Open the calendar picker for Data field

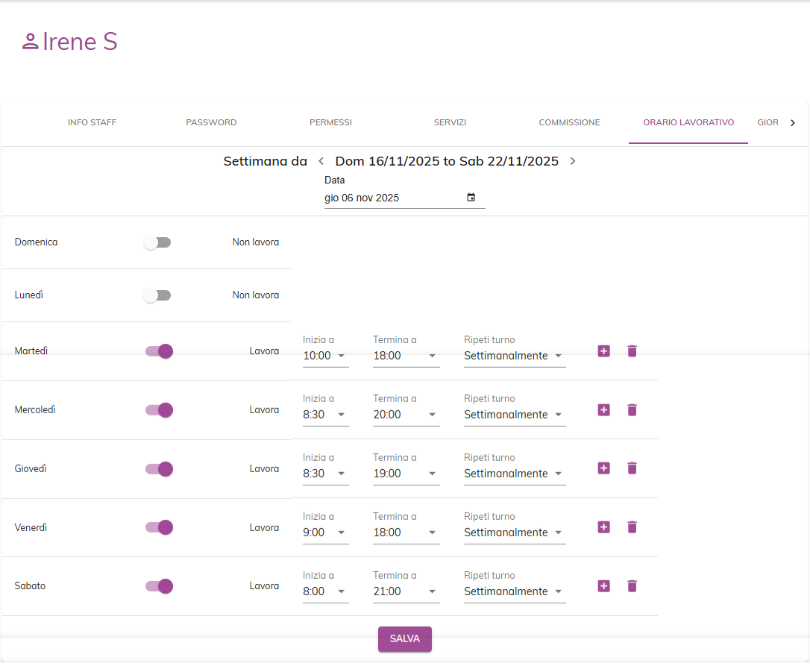coord(471,197)
